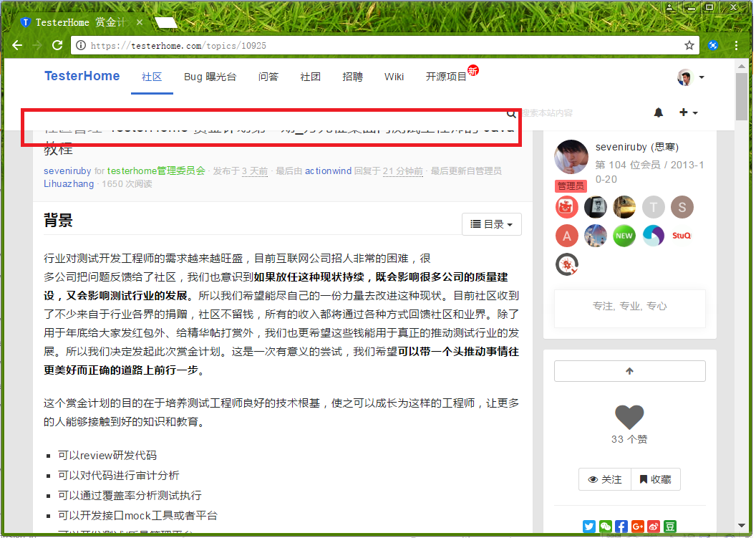This screenshot has height=538, width=756.
Task: Open the Lihuazhang user link
Action: point(69,184)
